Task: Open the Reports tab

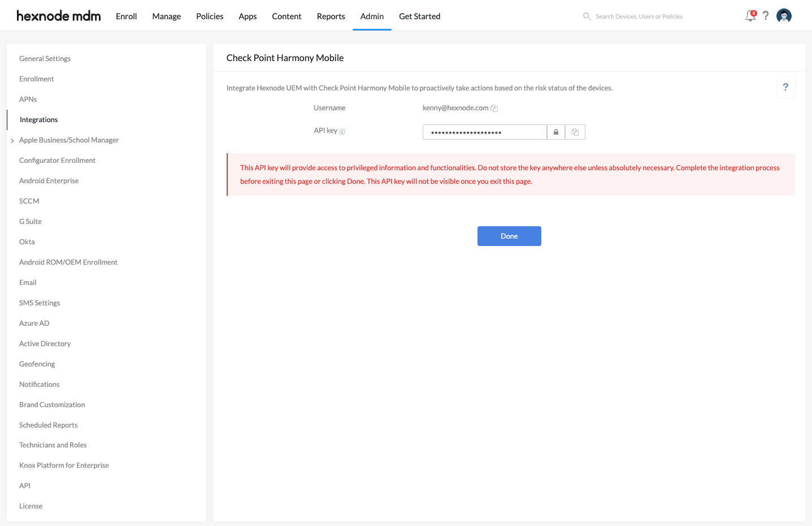Action: (331, 16)
